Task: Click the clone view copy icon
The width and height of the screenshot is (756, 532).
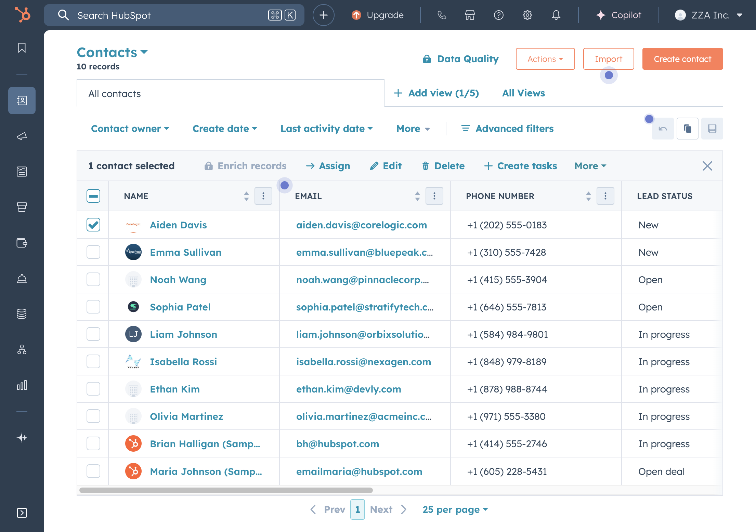Action: click(687, 129)
